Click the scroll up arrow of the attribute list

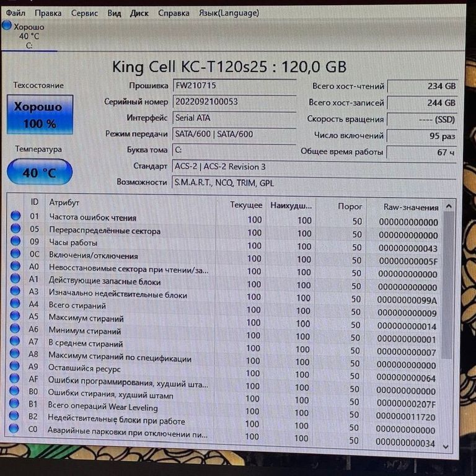(x=449, y=206)
